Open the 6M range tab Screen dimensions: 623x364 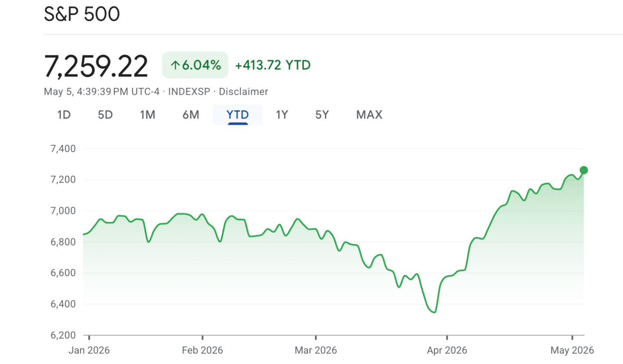point(190,115)
